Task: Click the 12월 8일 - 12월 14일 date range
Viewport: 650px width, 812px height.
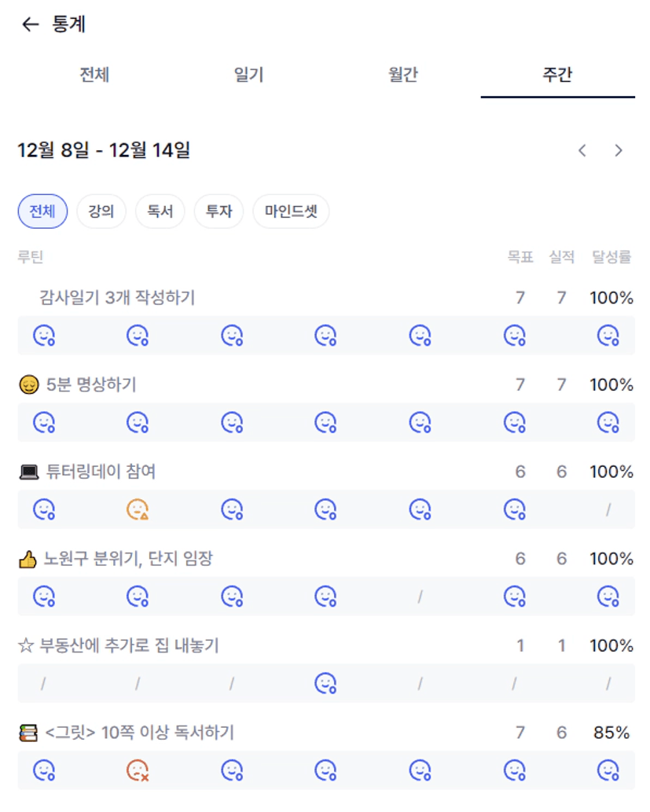Action: click(x=104, y=150)
